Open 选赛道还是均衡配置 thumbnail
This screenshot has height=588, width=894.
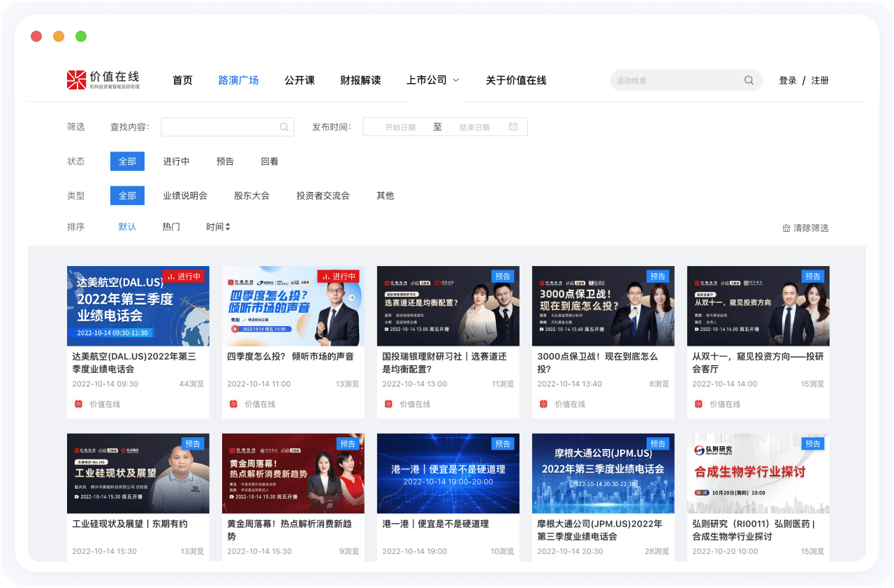(x=448, y=306)
